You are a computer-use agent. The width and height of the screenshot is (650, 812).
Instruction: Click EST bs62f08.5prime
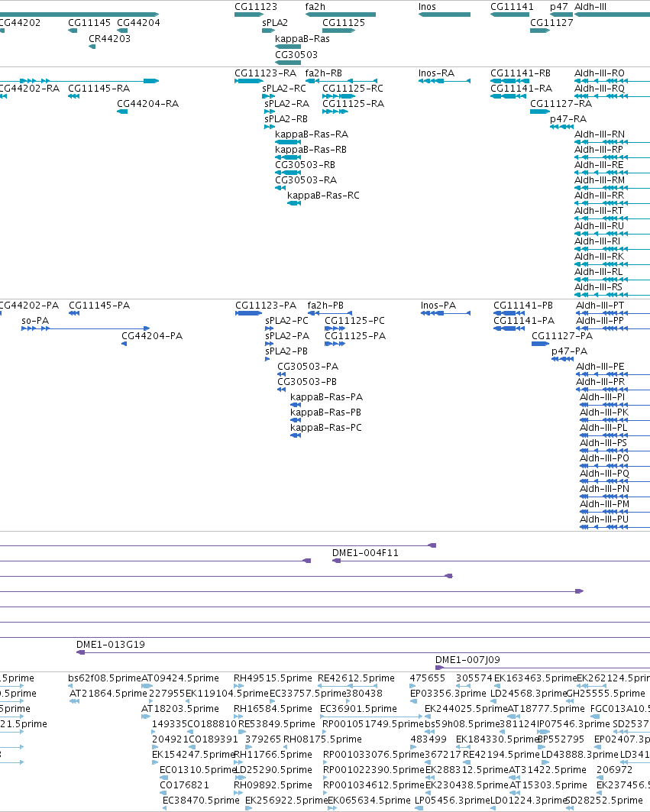tap(104, 678)
